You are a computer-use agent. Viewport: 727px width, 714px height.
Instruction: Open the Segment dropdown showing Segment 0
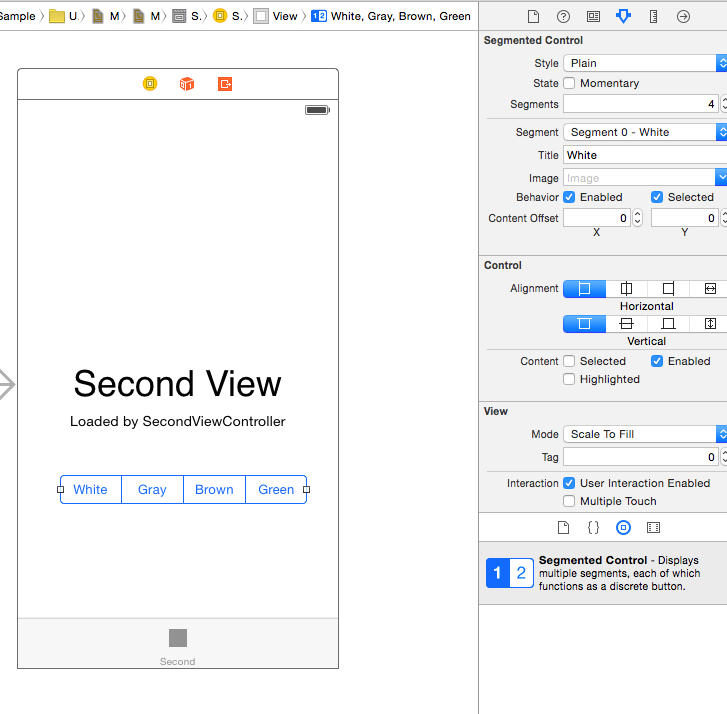[645, 132]
